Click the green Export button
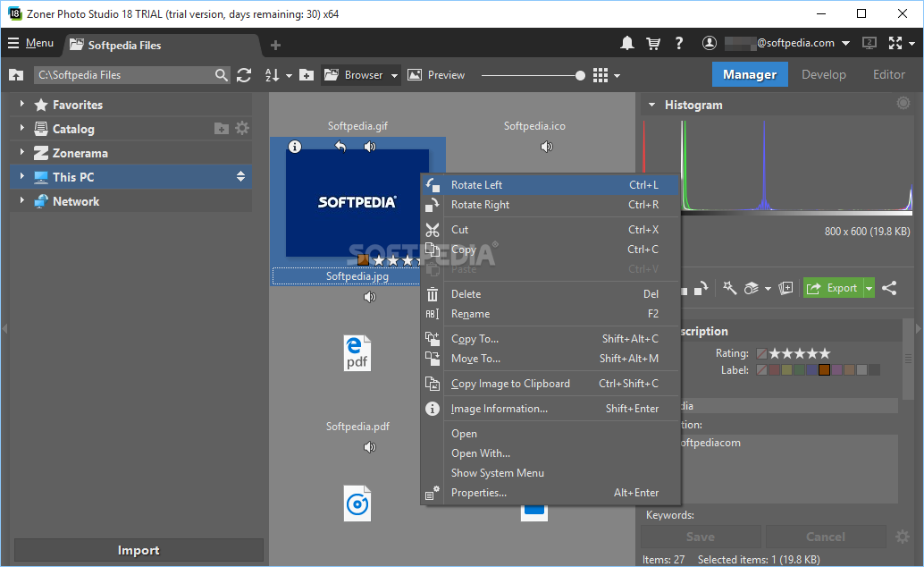This screenshot has height=567, width=924. 833,288
